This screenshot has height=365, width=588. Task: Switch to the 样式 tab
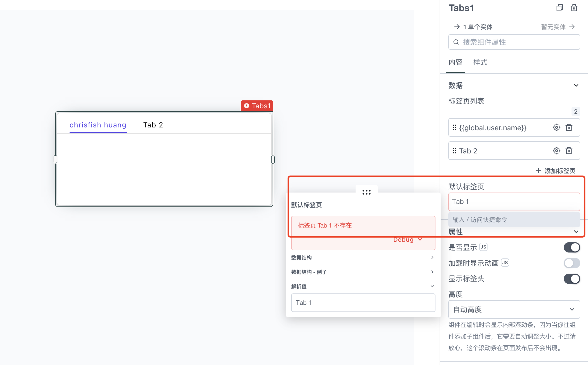point(480,62)
